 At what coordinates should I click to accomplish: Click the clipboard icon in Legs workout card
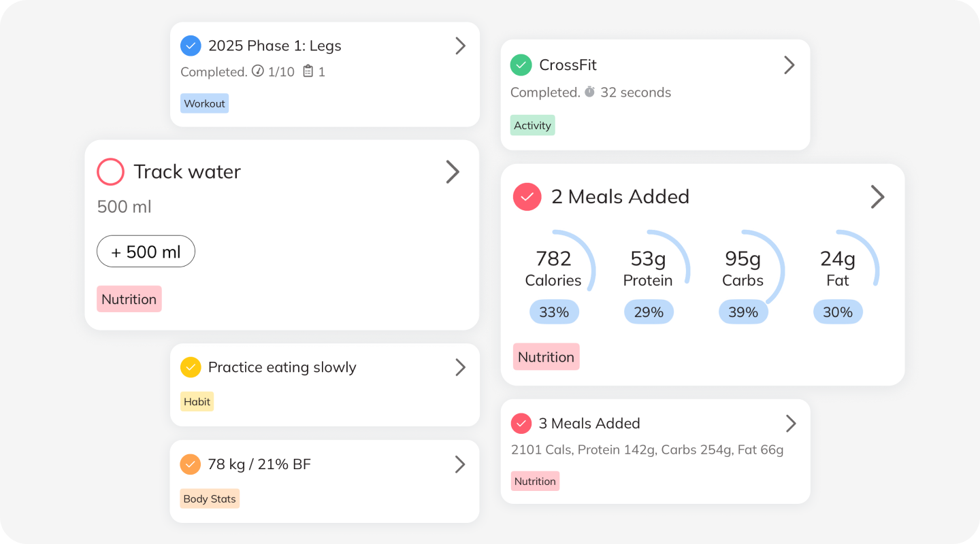tap(308, 71)
